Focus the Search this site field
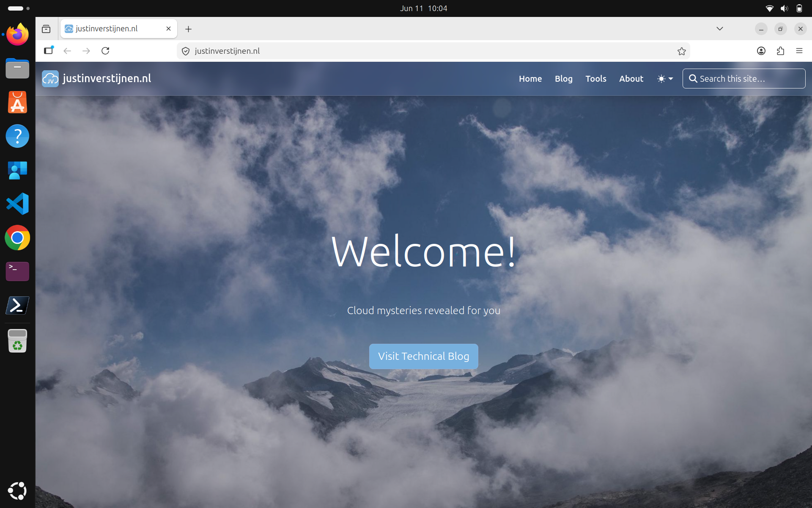The image size is (812, 508). click(744, 79)
